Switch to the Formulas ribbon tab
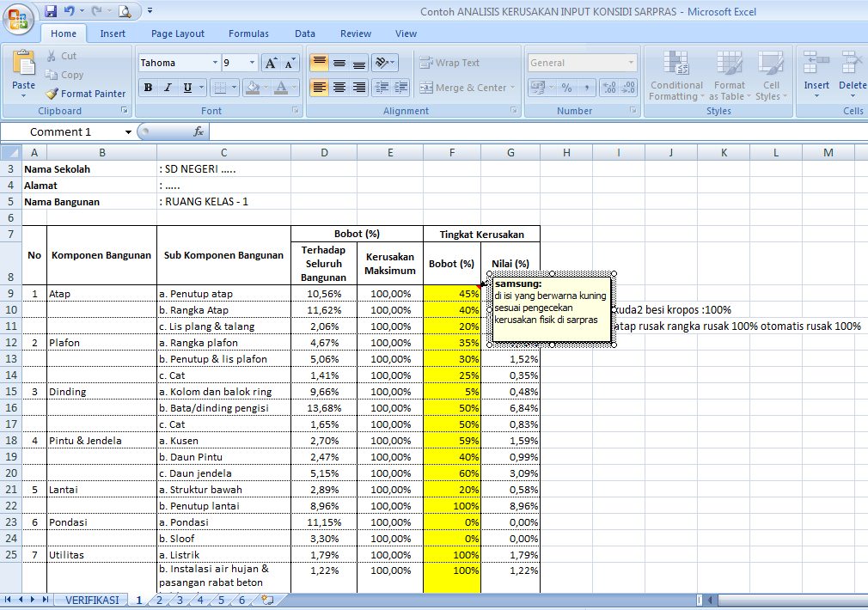The width and height of the screenshot is (868, 610). (248, 34)
